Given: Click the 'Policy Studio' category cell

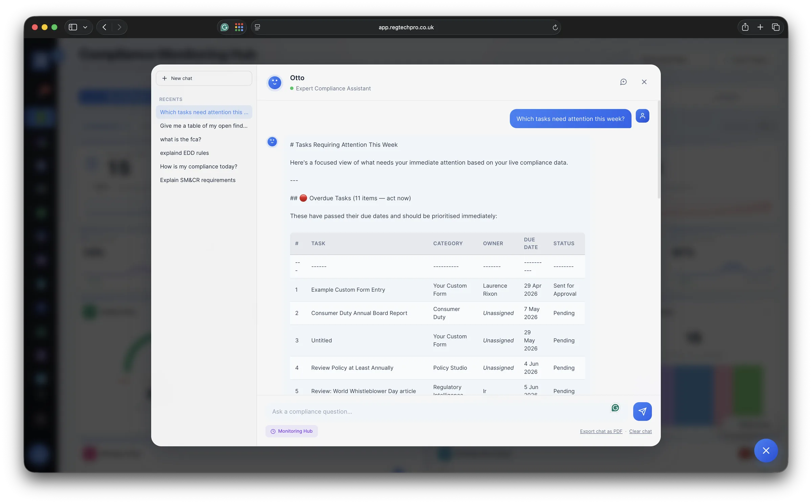Looking at the screenshot, I should pyautogui.click(x=450, y=368).
